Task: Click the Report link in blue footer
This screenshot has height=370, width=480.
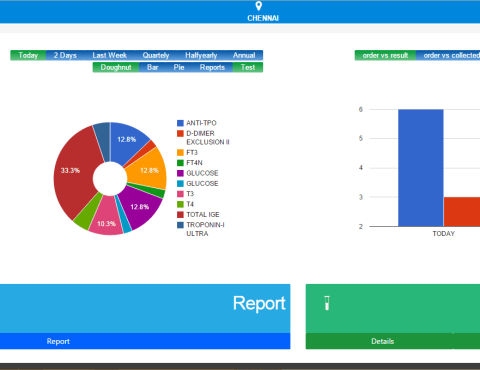Action: pos(58,341)
